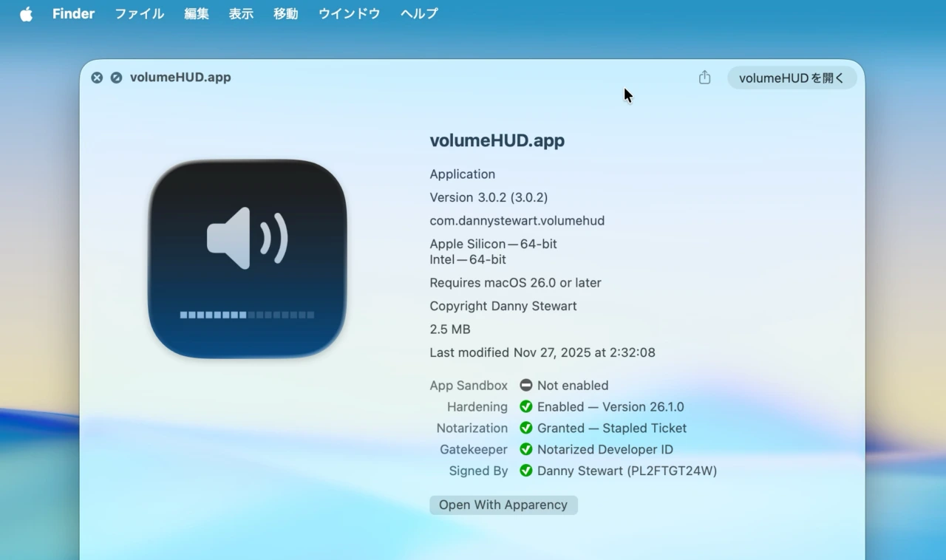Open the ファイル menu
The width and height of the screenshot is (946, 560).
tap(139, 13)
